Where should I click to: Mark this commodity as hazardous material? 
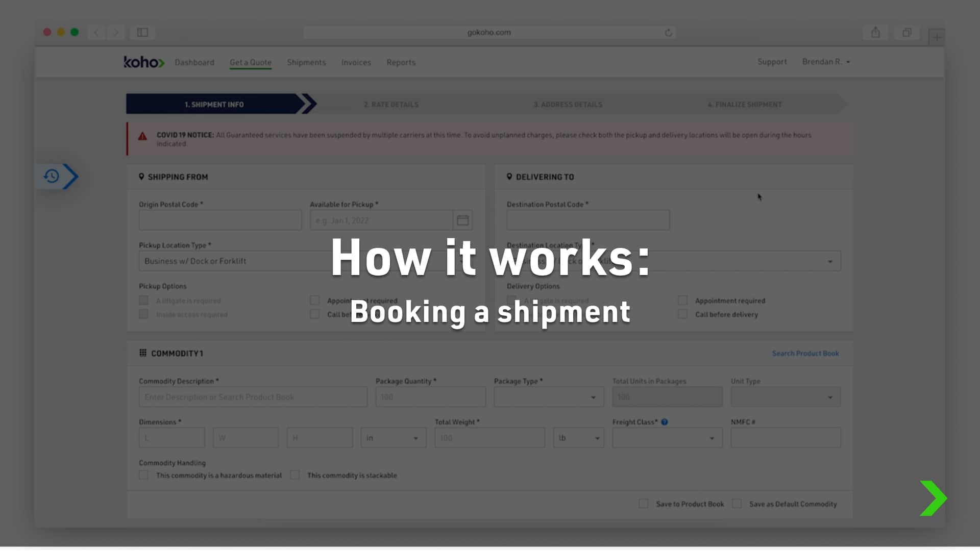(x=143, y=474)
